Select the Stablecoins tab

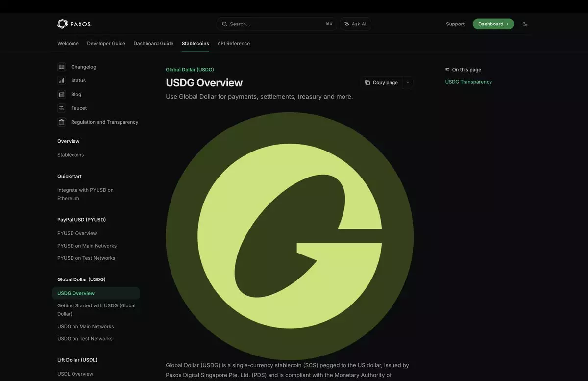tap(196, 44)
